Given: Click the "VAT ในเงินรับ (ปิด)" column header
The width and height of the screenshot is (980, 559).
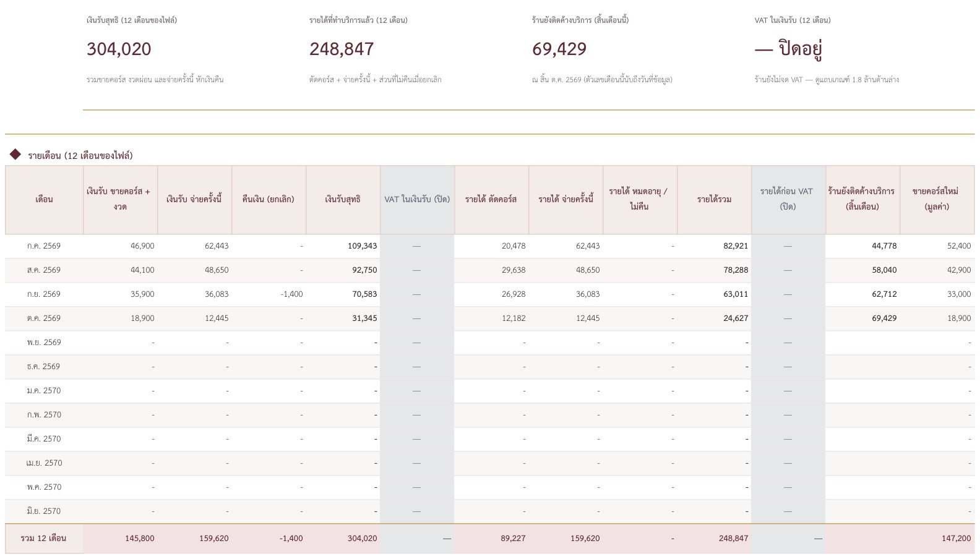Looking at the screenshot, I should [418, 199].
